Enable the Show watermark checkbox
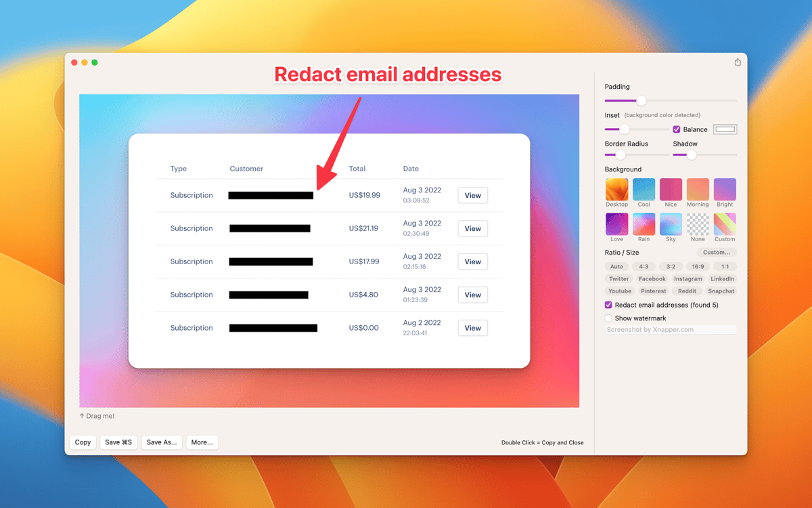This screenshot has width=812, height=508. [609, 318]
